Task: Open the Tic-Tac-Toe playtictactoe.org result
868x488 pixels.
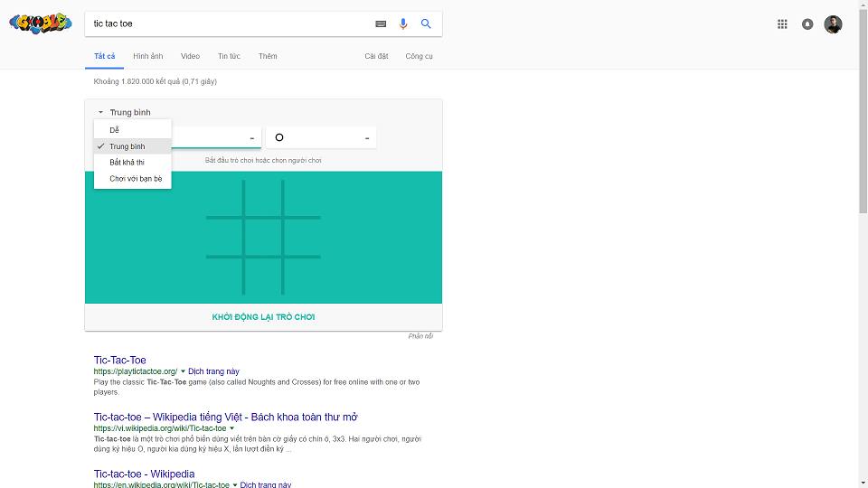Action: coord(119,361)
